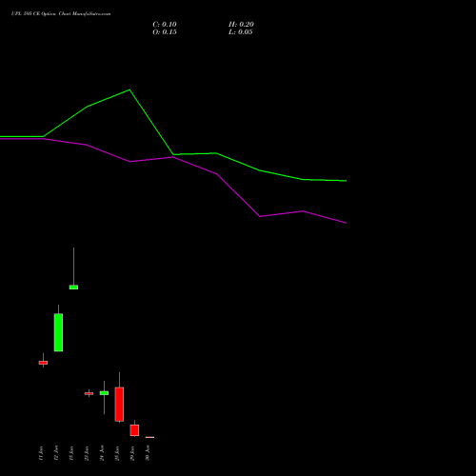This screenshot has width=476, height=476.
Task: Click the 12 Jun date label
Action: (56, 453)
